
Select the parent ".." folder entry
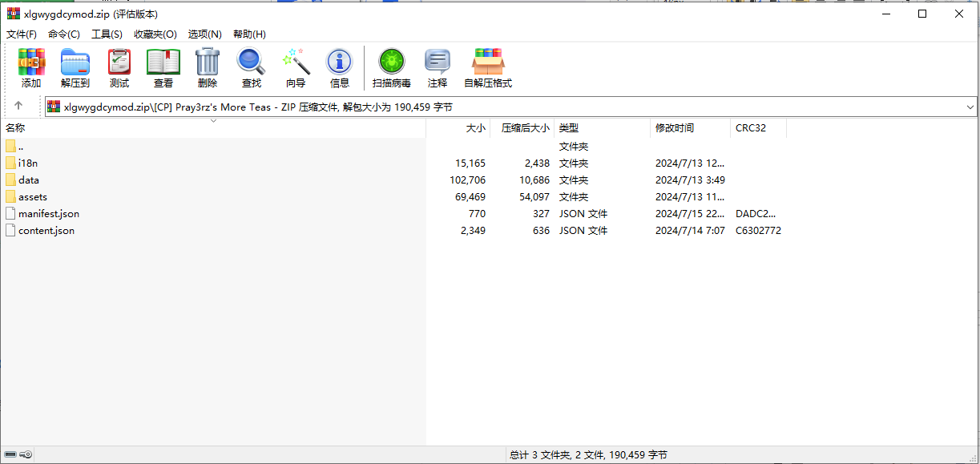(21, 147)
